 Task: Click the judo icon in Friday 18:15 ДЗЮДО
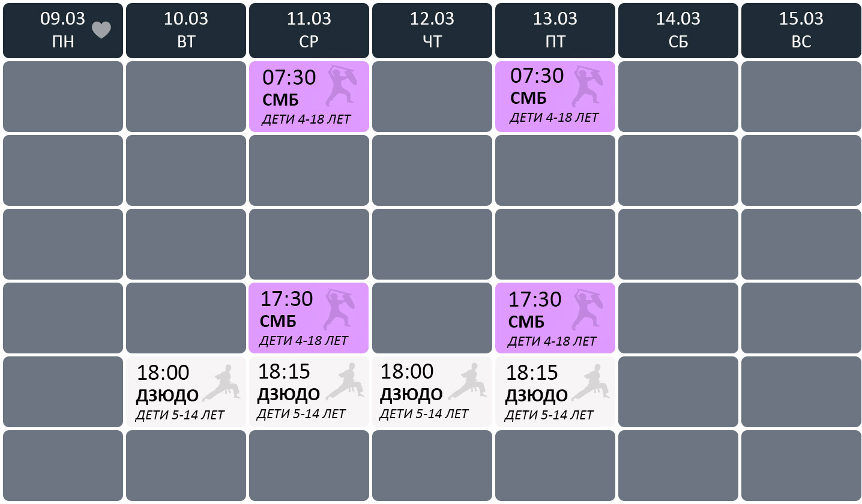coord(591,383)
